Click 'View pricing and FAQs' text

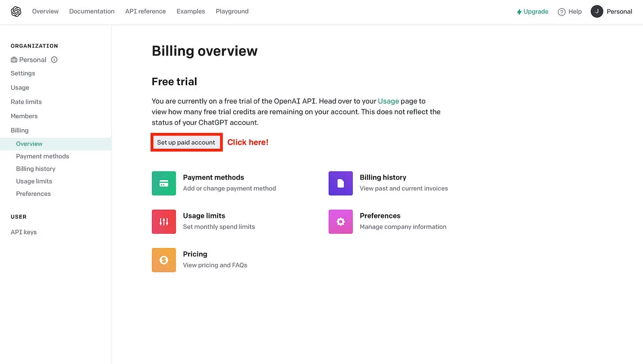coord(215,265)
